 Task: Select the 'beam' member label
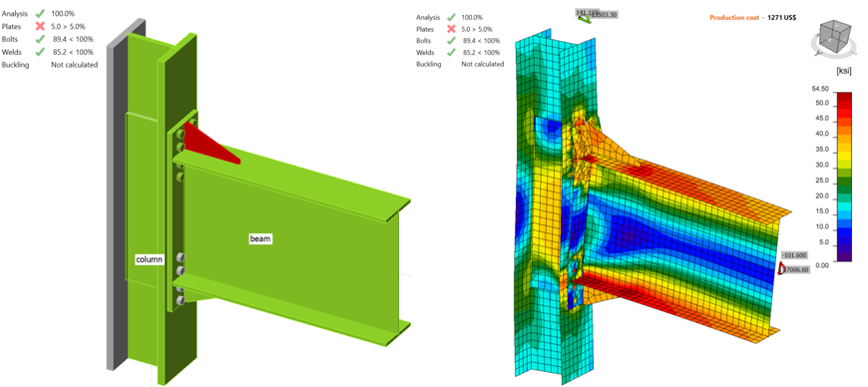pos(260,238)
